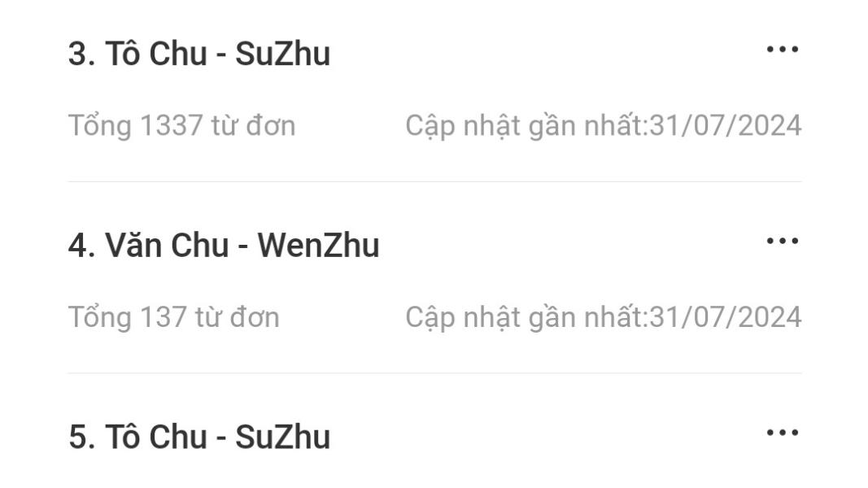This screenshot has width=868, height=488.
Task: Tap the words Tô Chu in the item 3 title
Action: tap(156, 54)
